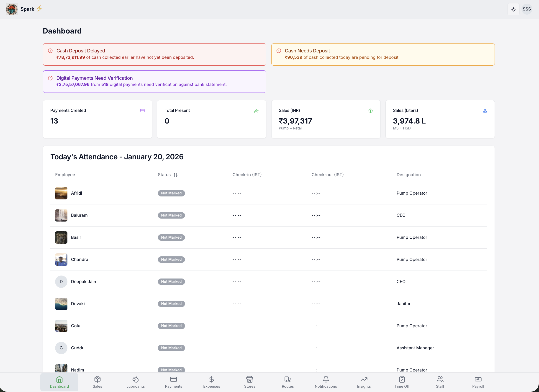Toggle the light/dark theme sun icon
This screenshot has height=392, width=539.
tap(513, 9)
